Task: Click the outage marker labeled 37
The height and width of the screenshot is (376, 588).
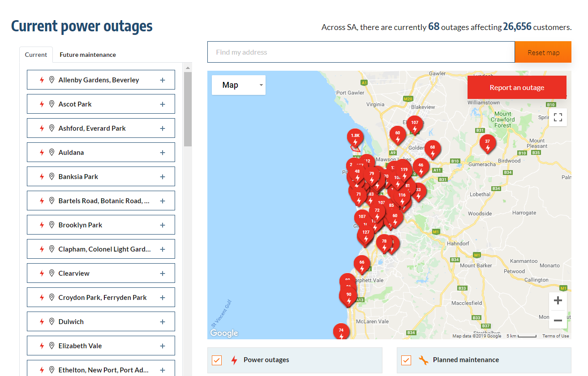Action: click(487, 144)
